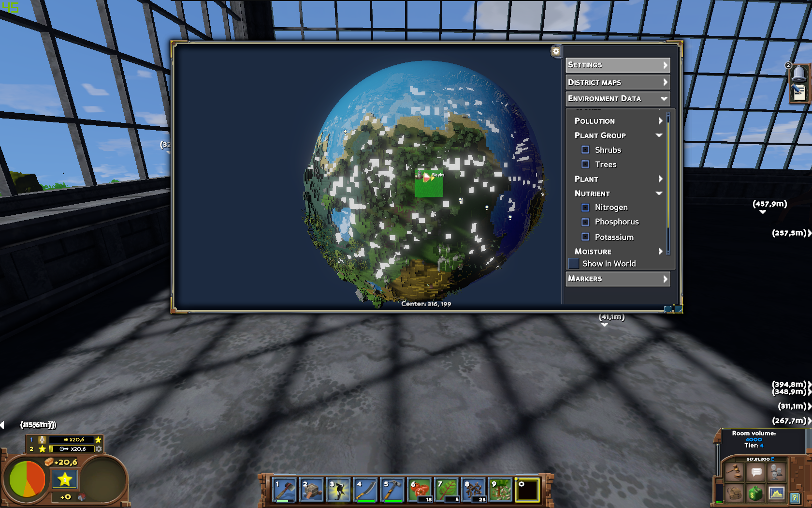The width and height of the screenshot is (812, 508).
Task: Open the chat speech bubble panel
Action: tap(756, 472)
